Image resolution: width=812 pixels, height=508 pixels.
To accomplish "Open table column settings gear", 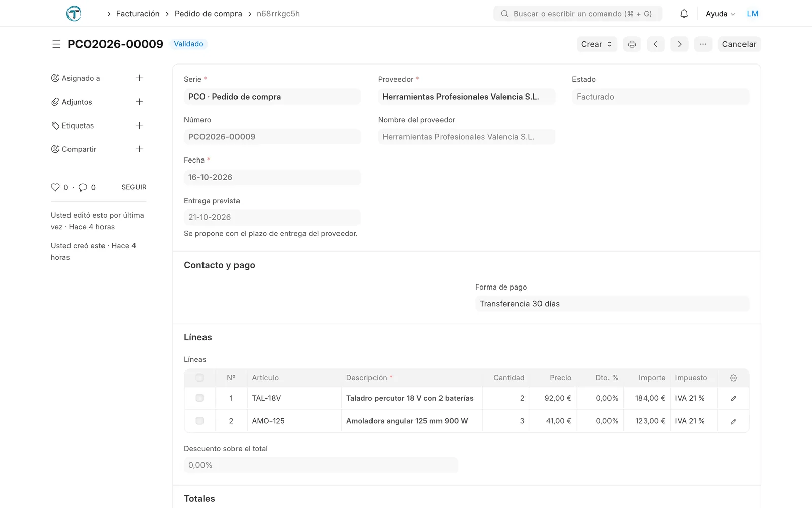I will click(x=733, y=378).
